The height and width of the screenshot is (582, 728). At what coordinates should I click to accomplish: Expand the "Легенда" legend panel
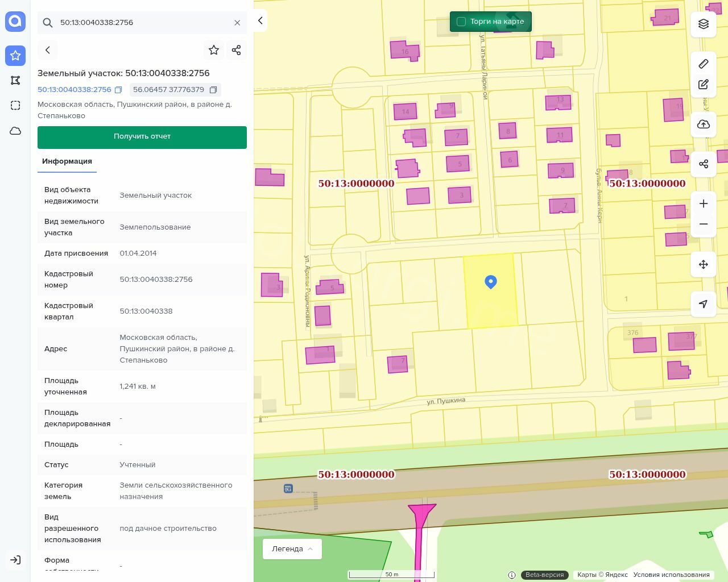[292, 549]
